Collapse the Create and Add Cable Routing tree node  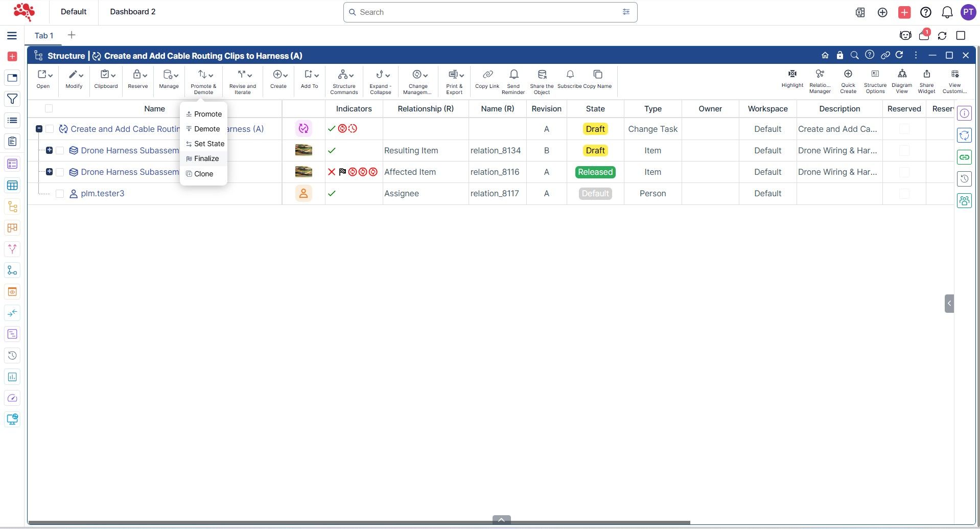[39, 129]
